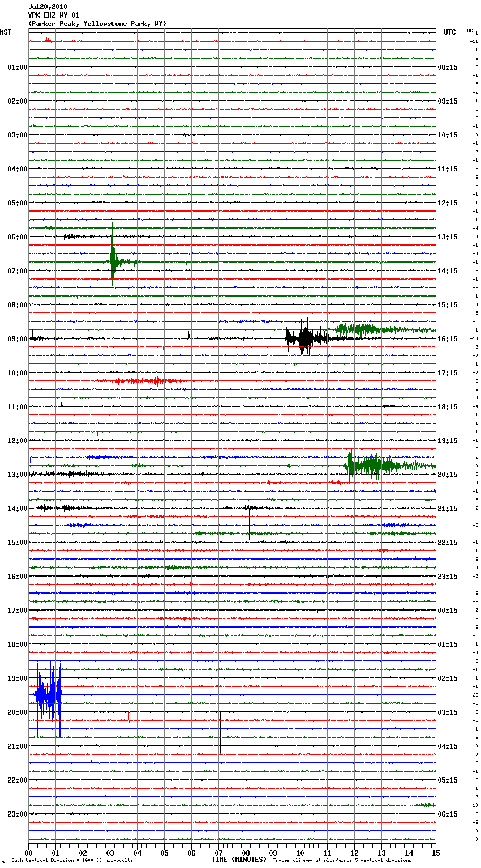This screenshot has height=868, width=481.
Task: Click the 12 minute axis tick label
Action: pyautogui.click(x=354, y=852)
